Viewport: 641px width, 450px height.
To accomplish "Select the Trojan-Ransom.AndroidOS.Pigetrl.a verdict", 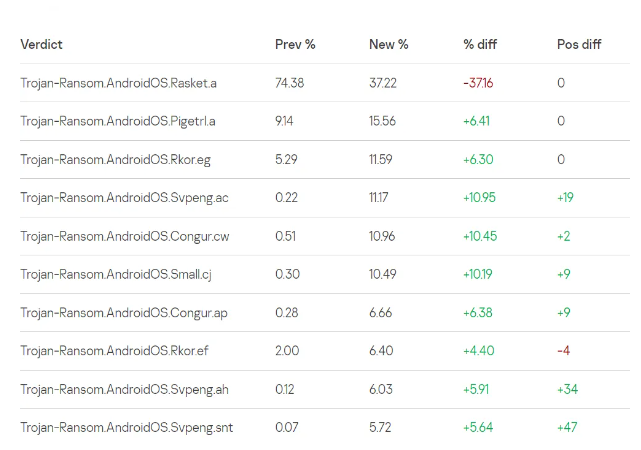I will 118,121.
